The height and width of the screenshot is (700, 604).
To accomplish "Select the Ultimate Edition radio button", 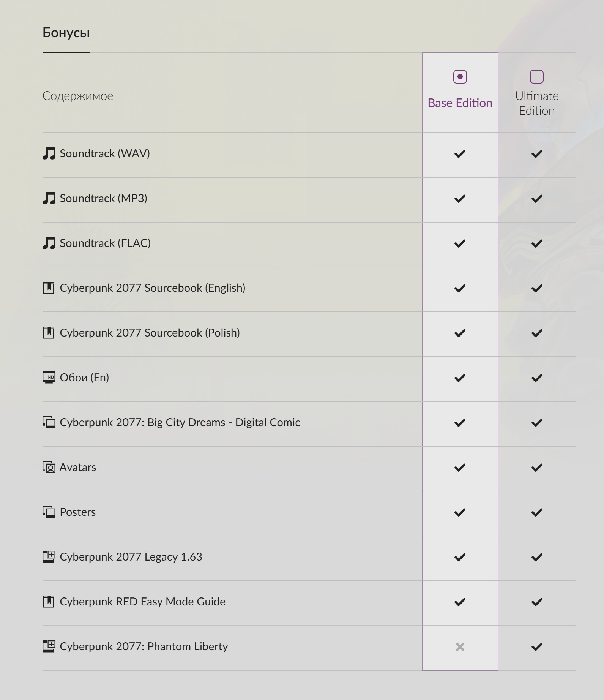I will (x=537, y=77).
